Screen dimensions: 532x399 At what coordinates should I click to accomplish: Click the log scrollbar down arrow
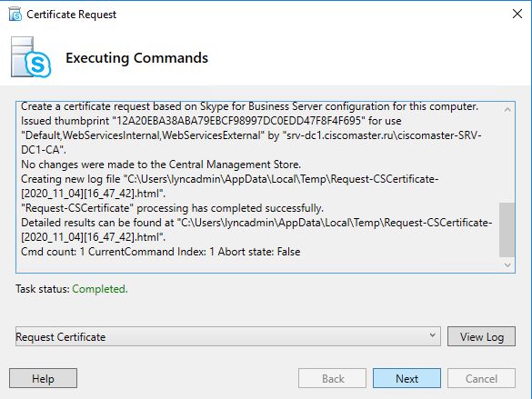tap(507, 264)
